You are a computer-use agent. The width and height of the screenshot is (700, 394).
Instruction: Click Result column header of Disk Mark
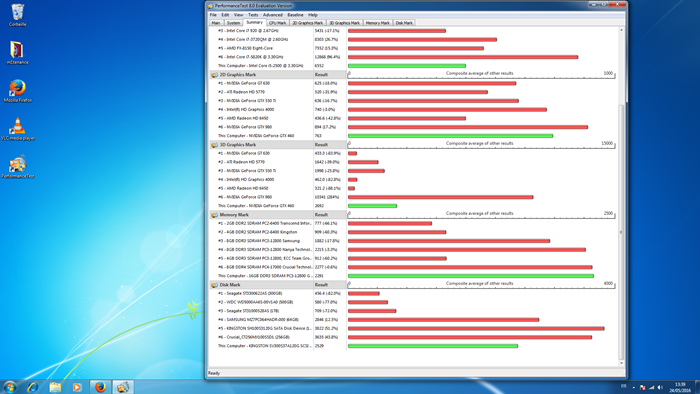[330, 285]
